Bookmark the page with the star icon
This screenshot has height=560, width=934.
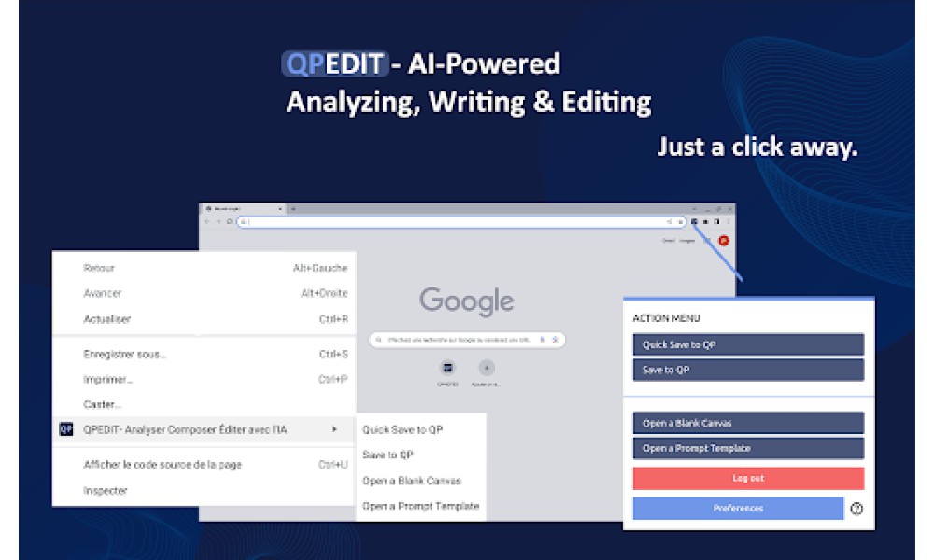coord(681,222)
